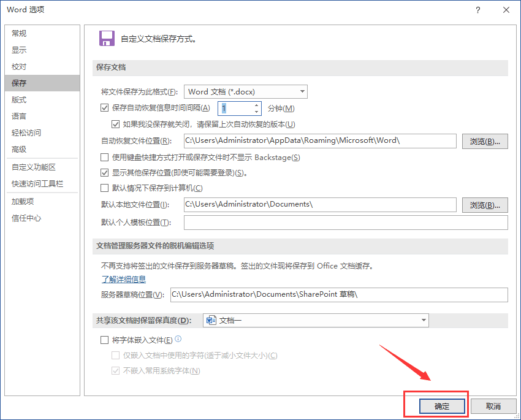521x420 pixels.
Task: Open the 加载项 category
Action: [x=42, y=202]
